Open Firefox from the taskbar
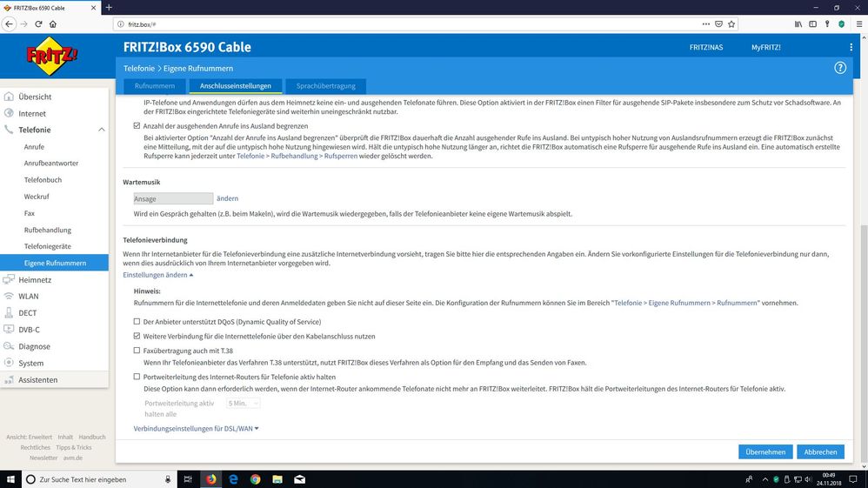 click(210, 479)
